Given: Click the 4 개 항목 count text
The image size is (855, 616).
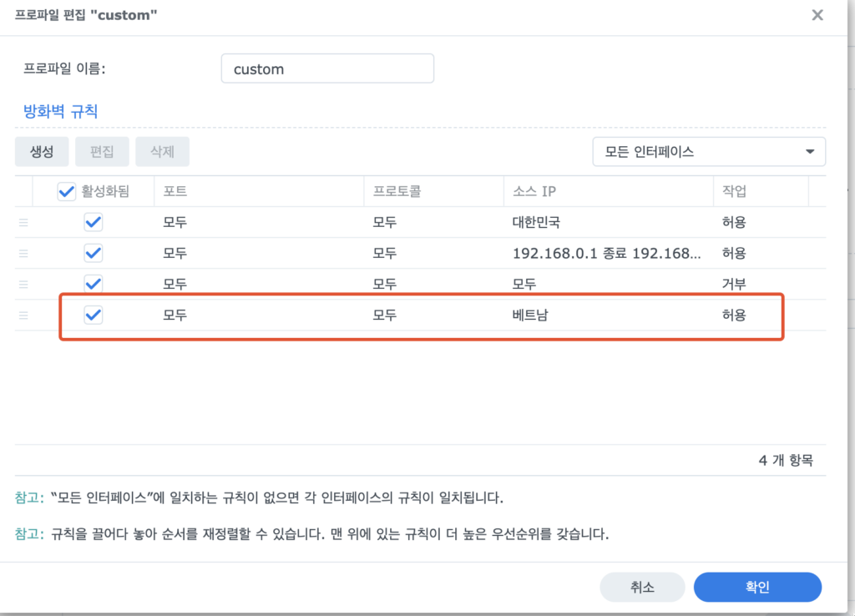Looking at the screenshot, I should [786, 461].
